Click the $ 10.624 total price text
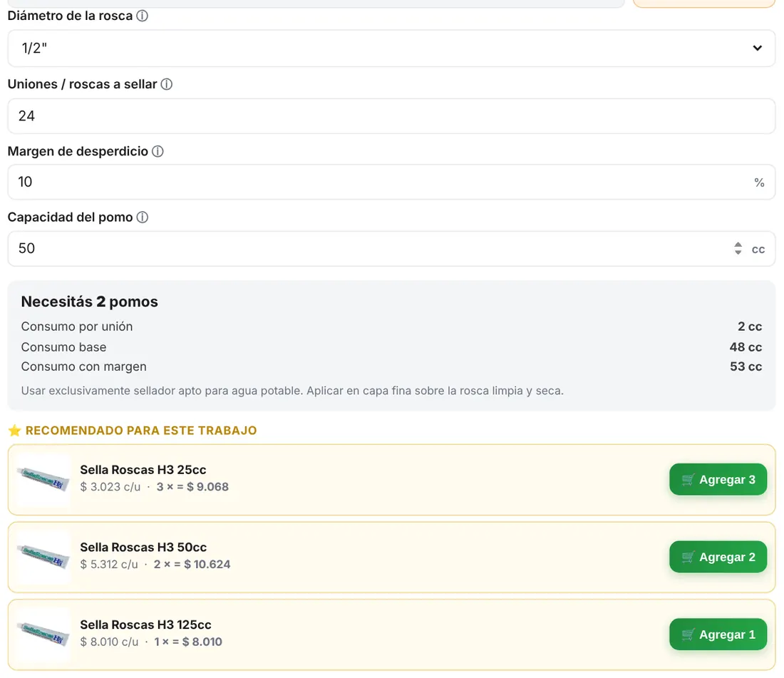784x678 pixels. pyautogui.click(x=207, y=565)
